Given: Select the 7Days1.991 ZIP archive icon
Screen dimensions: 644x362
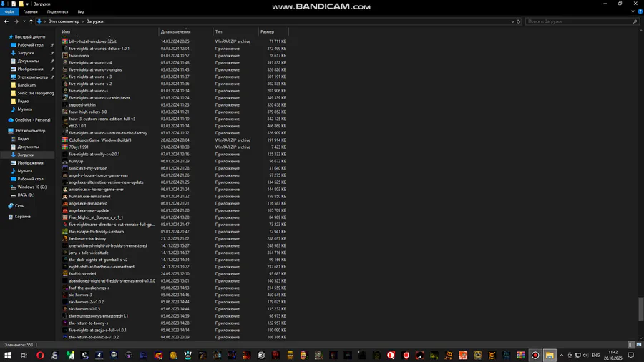Looking at the screenshot, I should click(65, 147).
